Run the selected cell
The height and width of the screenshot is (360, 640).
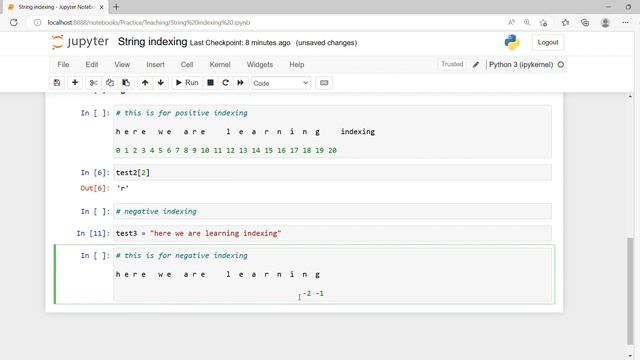coord(187,83)
